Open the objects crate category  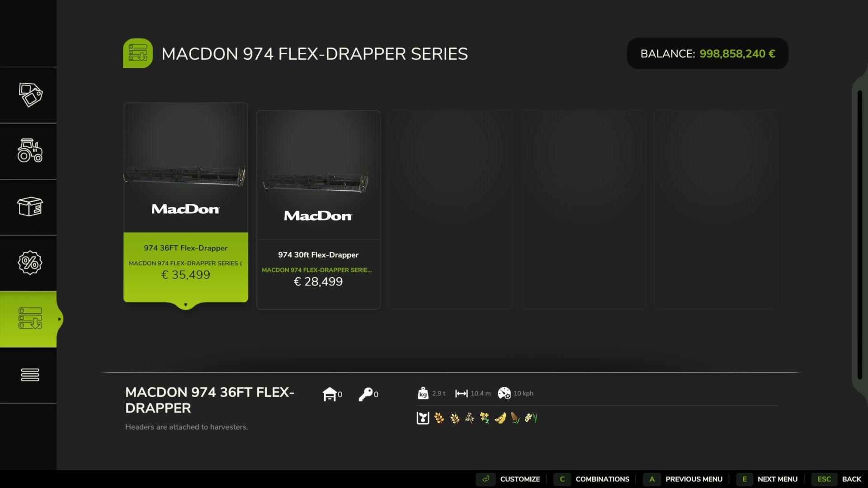point(30,207)
